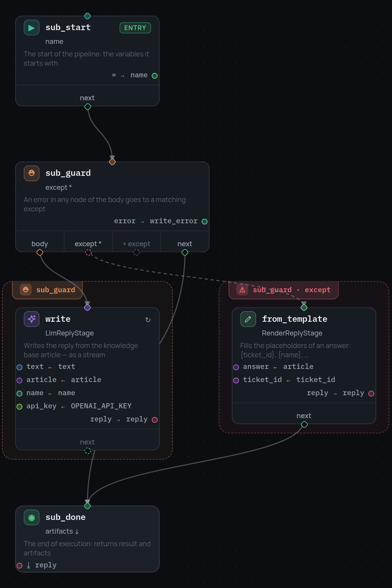
Task: Select the body branch tab on sub_guard
Action: pos(40,241)
